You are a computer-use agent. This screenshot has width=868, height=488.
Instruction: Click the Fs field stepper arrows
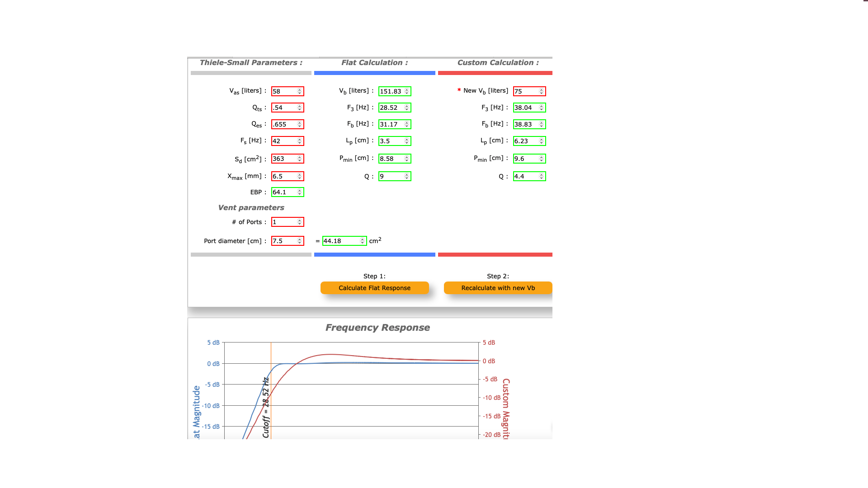pyautogui.click(x=299, y=141)
